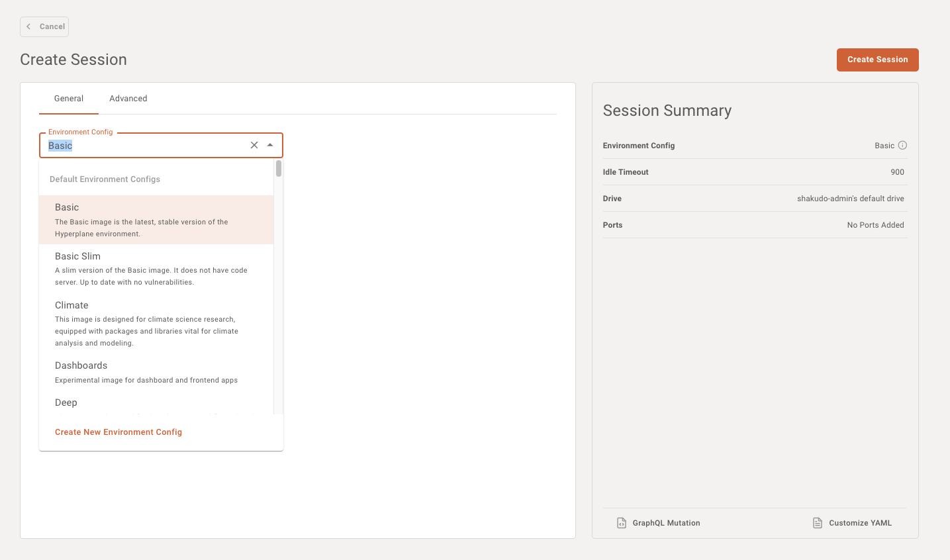950x560 pixels.
Task: Open GraphQL Mutation
Action: point(659,523)
